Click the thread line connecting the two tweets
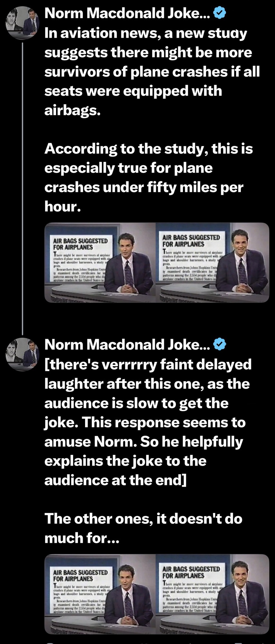This screenshot has width=275, height=644. (22, 187)
